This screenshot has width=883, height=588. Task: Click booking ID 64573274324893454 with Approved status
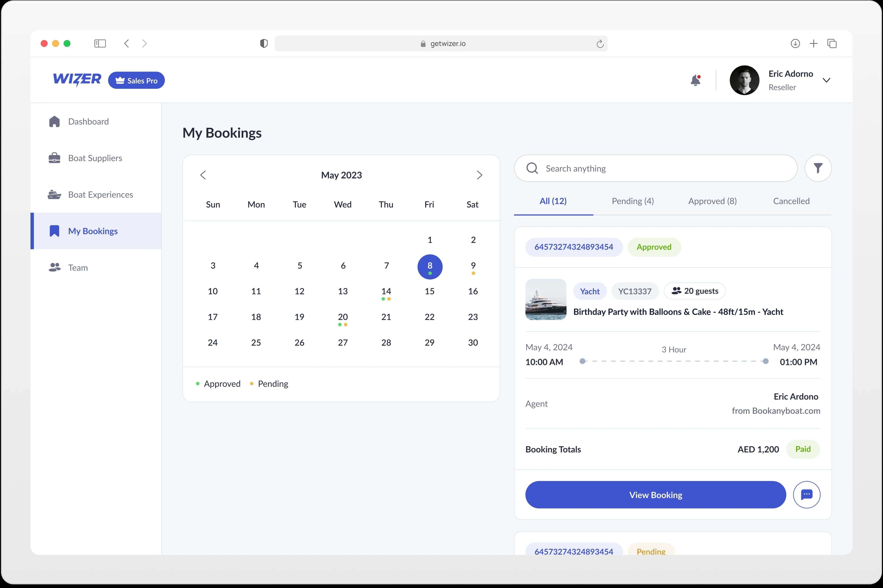point(574,247)
